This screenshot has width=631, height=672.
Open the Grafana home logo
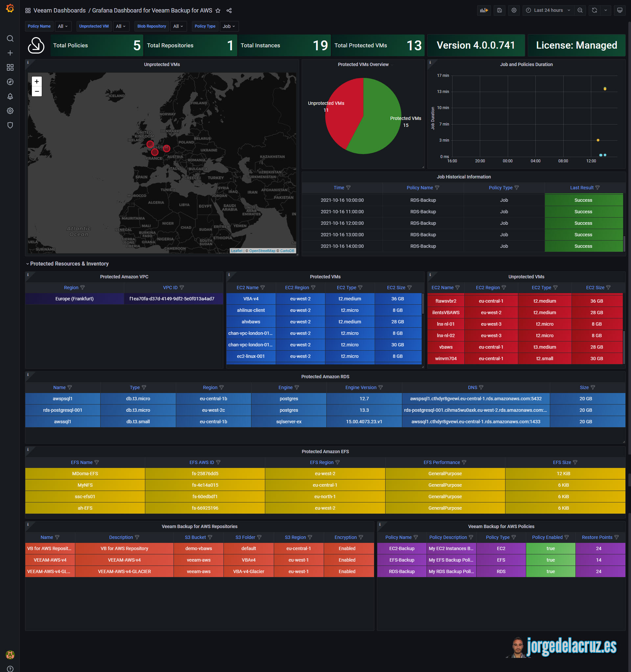tap(10, 8)
